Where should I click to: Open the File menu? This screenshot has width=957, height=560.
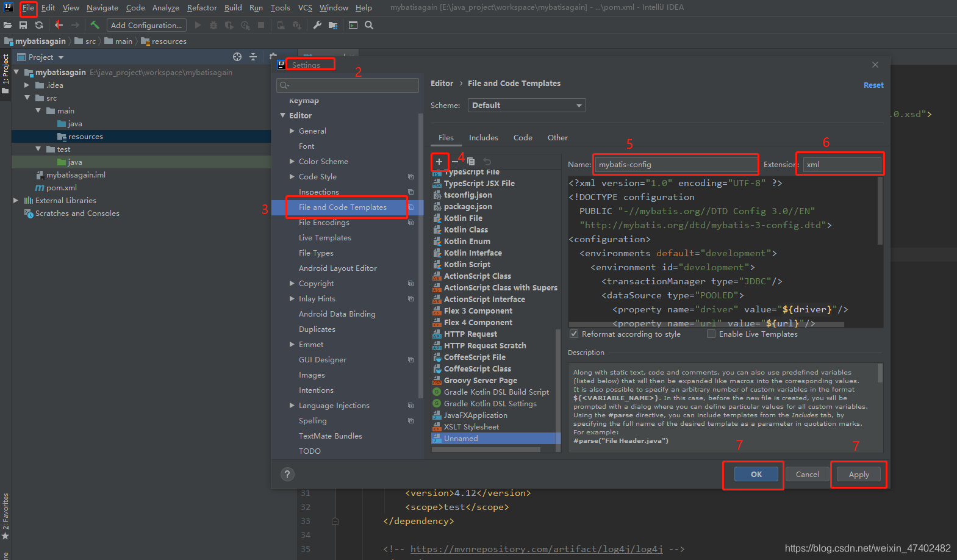point(28,8)
